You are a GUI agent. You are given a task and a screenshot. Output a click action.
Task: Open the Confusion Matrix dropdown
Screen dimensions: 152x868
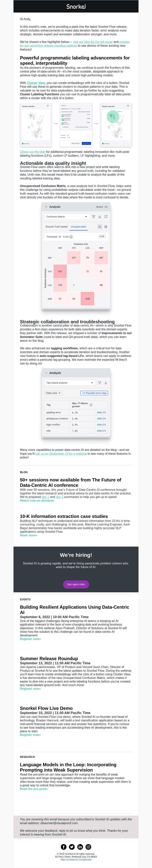tap(66, 217)
